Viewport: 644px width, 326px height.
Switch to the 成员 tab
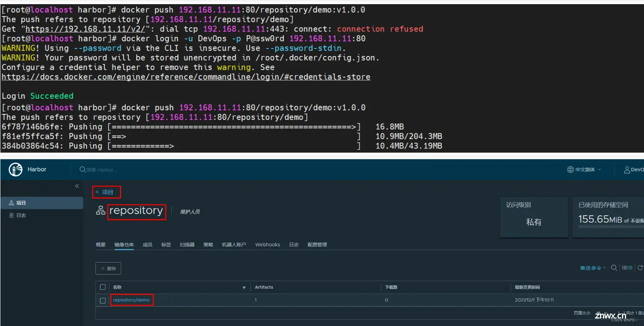tap(147, 245)
